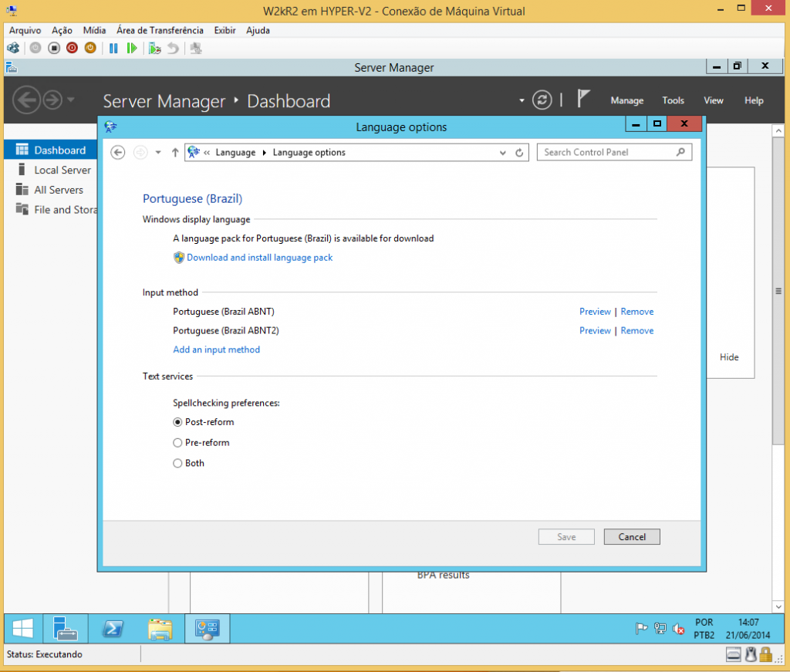Select the Pre-reform spellchecking option
This screenshot has width=790, height=672.
[178, 443]
